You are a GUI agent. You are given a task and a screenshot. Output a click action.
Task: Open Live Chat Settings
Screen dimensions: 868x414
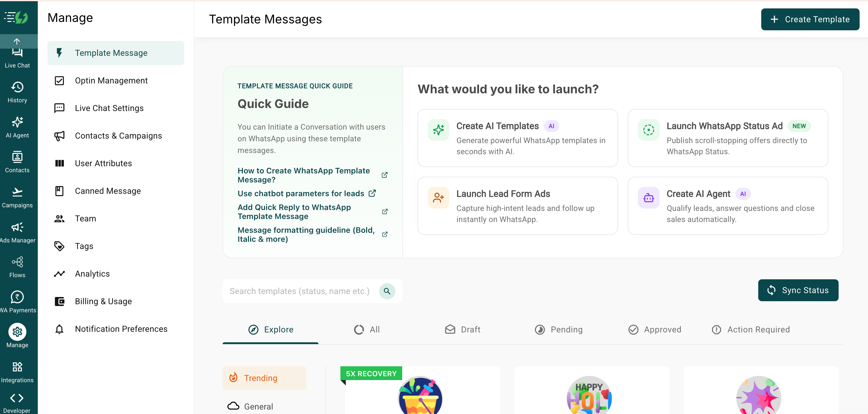click(x=115, y=108)
